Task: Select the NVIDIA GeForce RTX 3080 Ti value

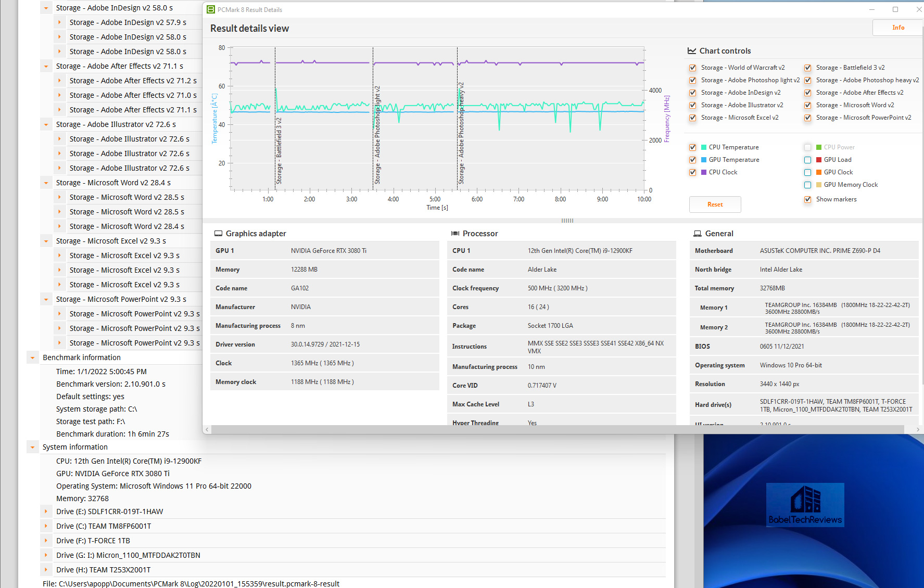Action: coord(328,251)
